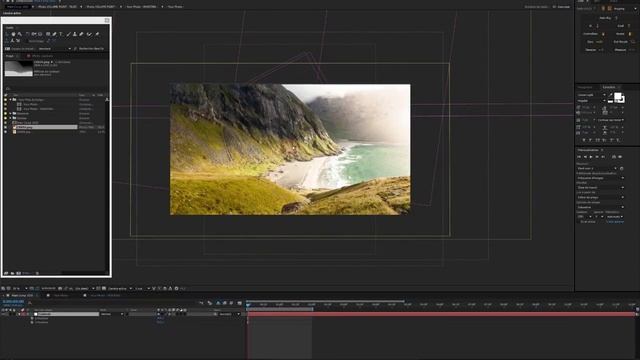640x360 pixels.
Task: Play the preview from the Preview panel
Action: tap(591, 157)
